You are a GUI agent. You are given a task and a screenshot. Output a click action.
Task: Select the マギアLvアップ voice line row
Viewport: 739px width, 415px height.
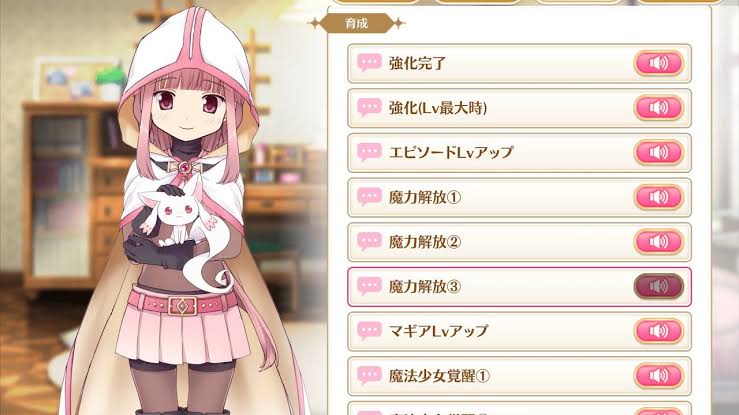click(519, 331)
